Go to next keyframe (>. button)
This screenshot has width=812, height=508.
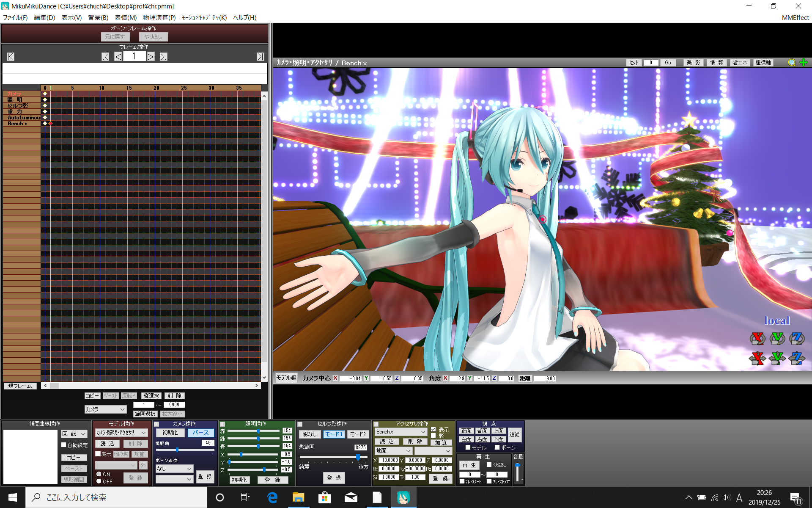click(164, 57)
